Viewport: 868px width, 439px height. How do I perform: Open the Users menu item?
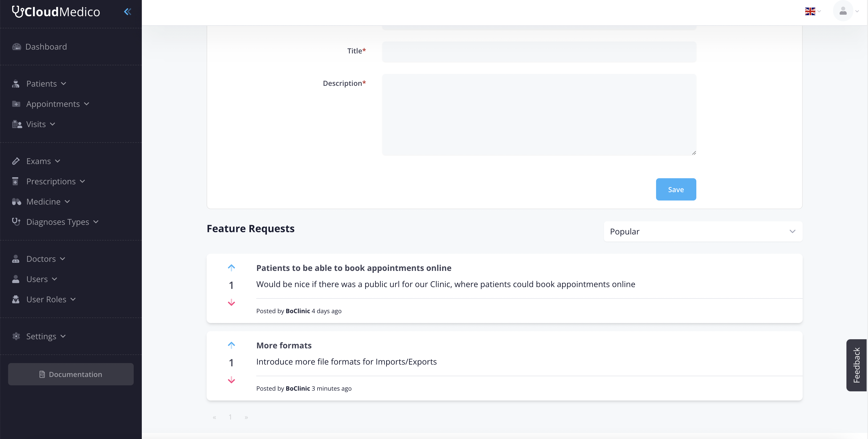(x=37, y=279)
